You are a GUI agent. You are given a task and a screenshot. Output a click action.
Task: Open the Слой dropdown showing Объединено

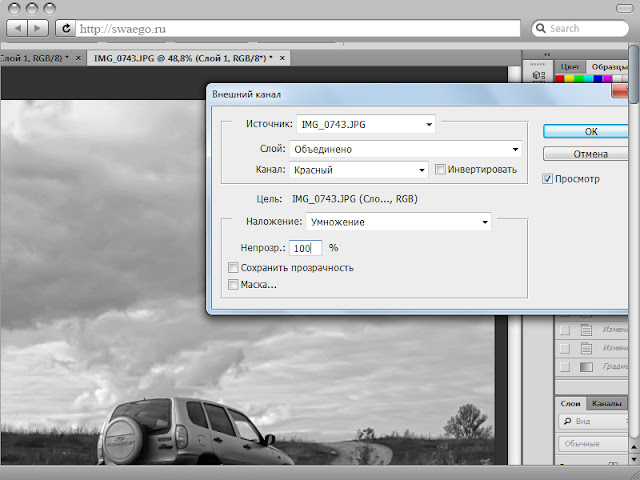pyautogui.click(x=406, y=149)
